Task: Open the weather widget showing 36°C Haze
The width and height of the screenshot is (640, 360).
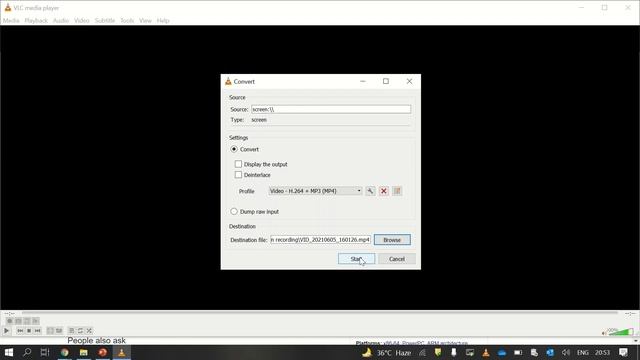Action: [386, 353]
